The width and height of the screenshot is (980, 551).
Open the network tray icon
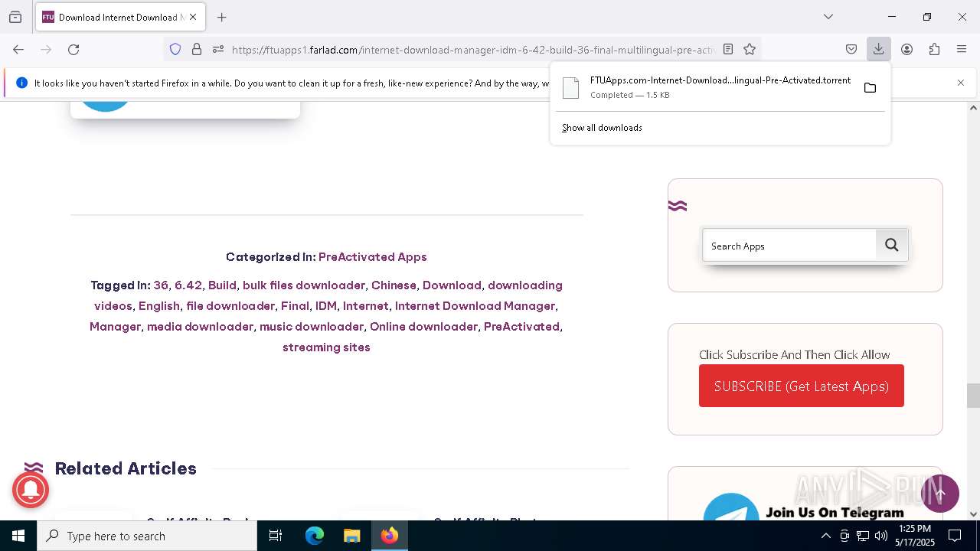(863, 536)
